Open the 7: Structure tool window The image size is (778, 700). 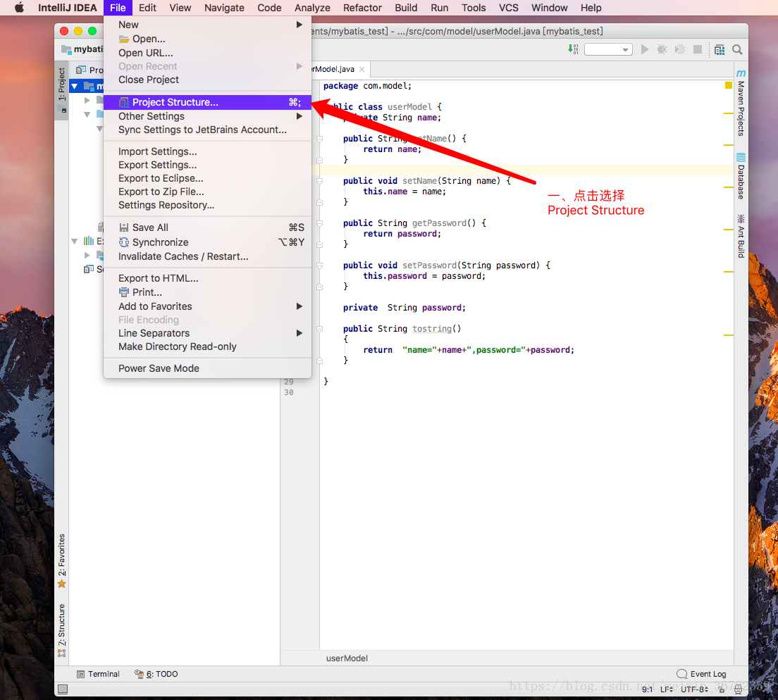click(61, 630)
